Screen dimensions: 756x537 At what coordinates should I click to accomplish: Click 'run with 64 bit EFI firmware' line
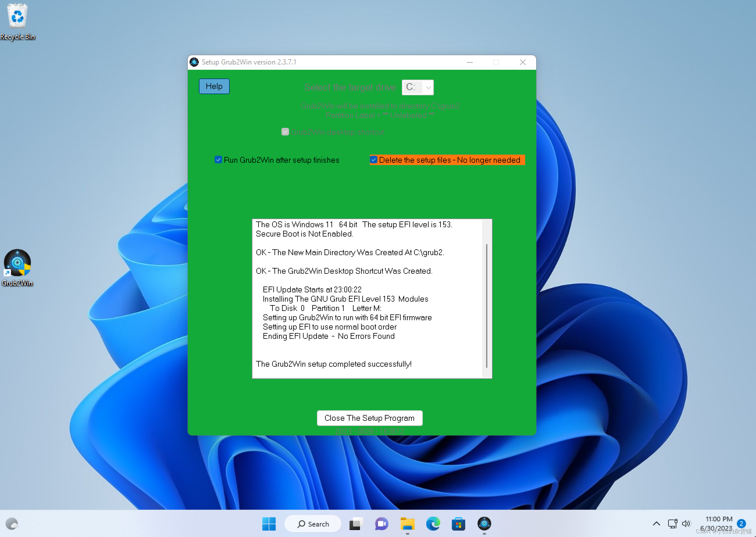point(347,317)
